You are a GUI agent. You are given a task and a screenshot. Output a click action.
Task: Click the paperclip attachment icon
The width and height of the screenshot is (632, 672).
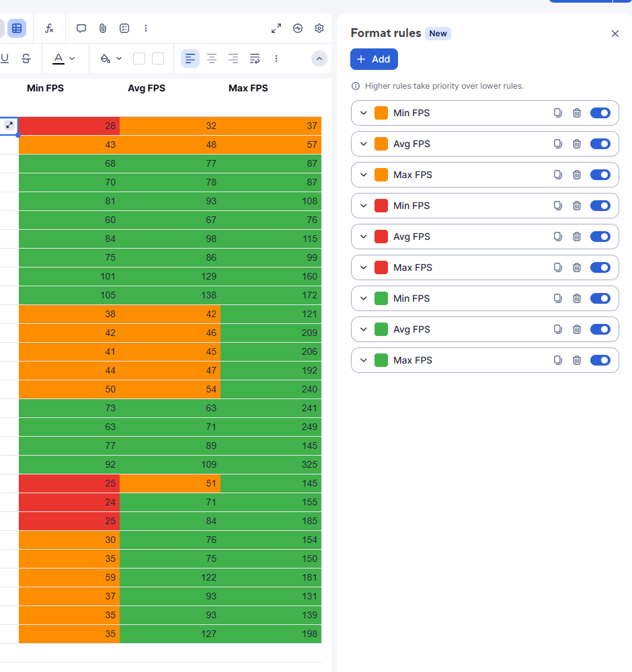[103, 28]
